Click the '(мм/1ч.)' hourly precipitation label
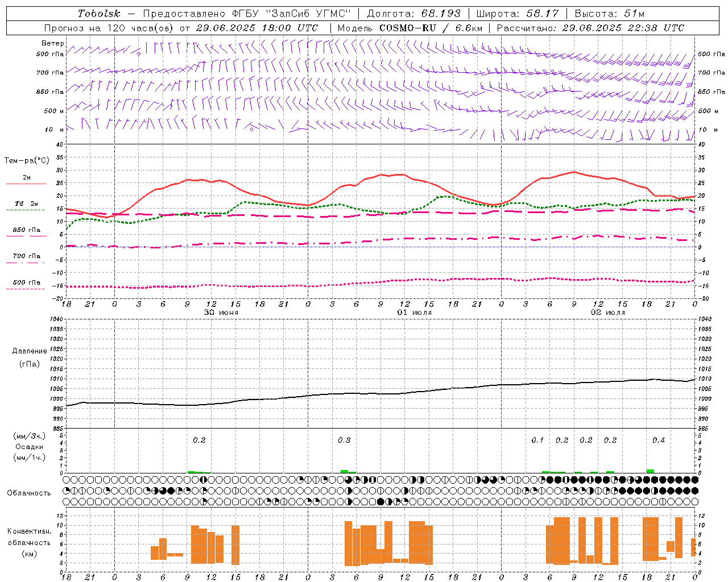The image size is (728, 582). [30, 458]
